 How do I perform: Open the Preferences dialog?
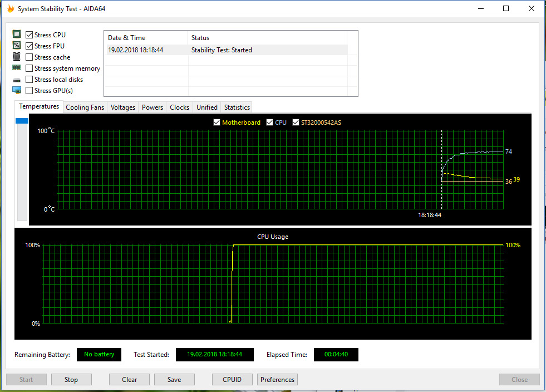(x=277, y=380)
